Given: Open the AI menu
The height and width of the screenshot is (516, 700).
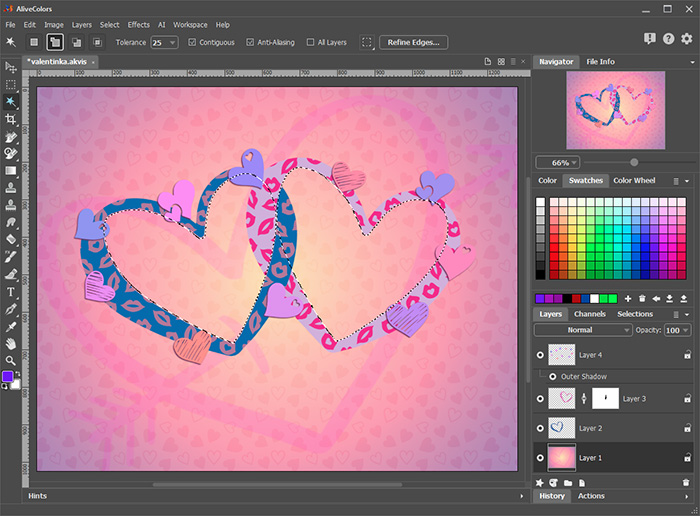Looking at the screenshot, I should [162, 25].
